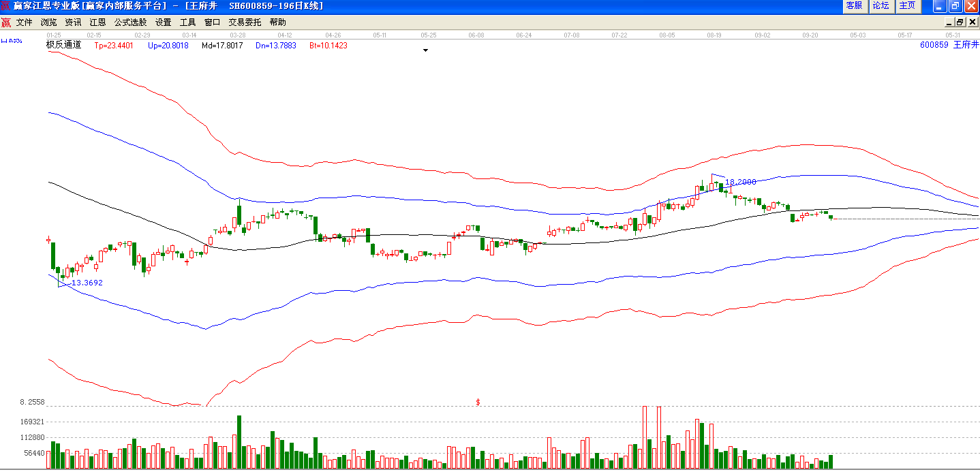Click the 18.2000 high price label

point(740,182)
